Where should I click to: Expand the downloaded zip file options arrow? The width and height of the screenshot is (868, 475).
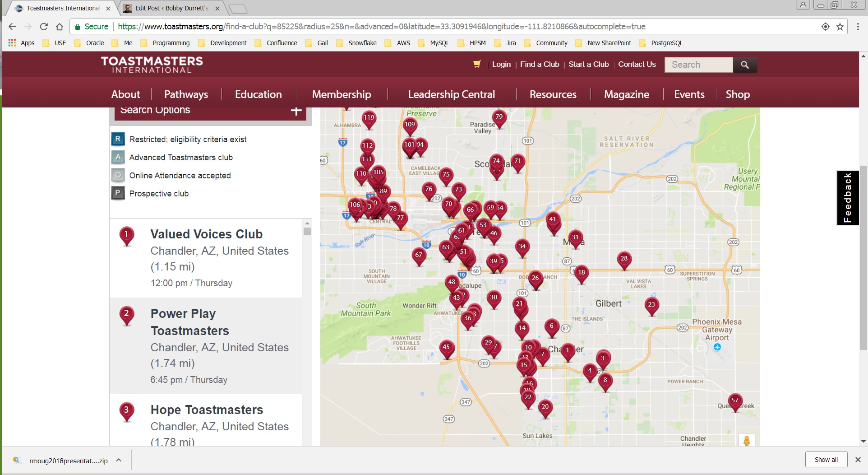click(119, 460)
